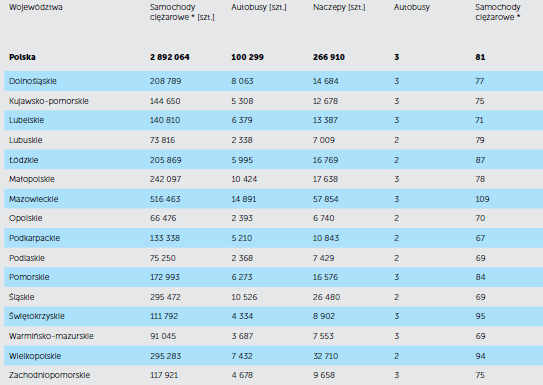
Task: Click the Wielkopolskie row label
Action: pos(35,356)
